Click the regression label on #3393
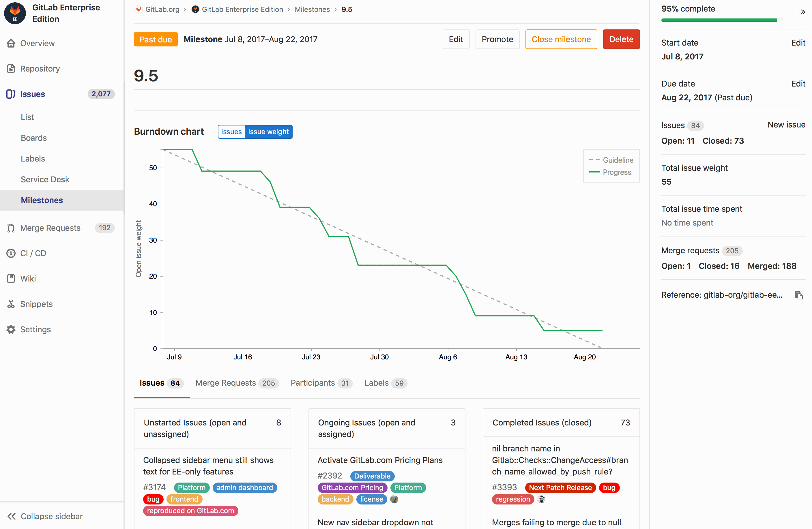812x529 pixels. click(513, 499)
